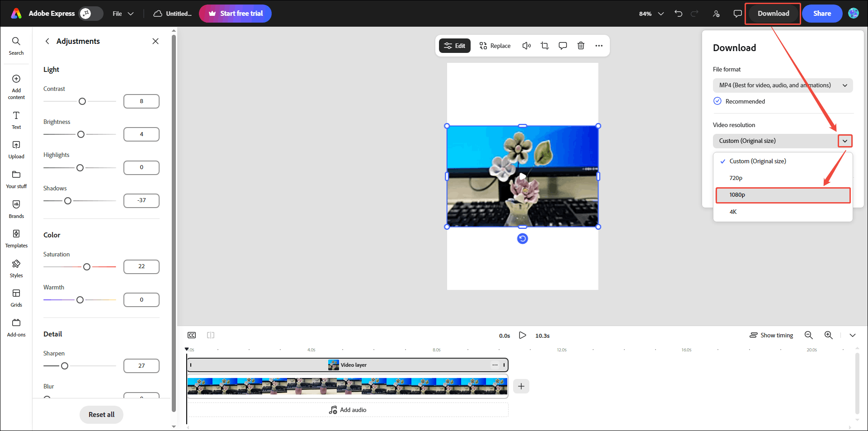Viewport: 868px width, 431px height.
Task: Click the Shadows slider handle
Action: (68, 201)
